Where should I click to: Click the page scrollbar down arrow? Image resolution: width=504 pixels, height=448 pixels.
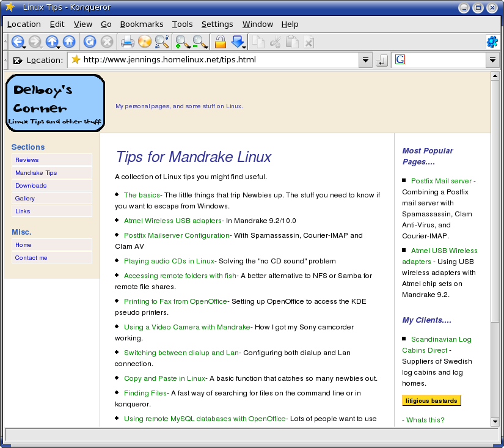[x=495, y=421]
